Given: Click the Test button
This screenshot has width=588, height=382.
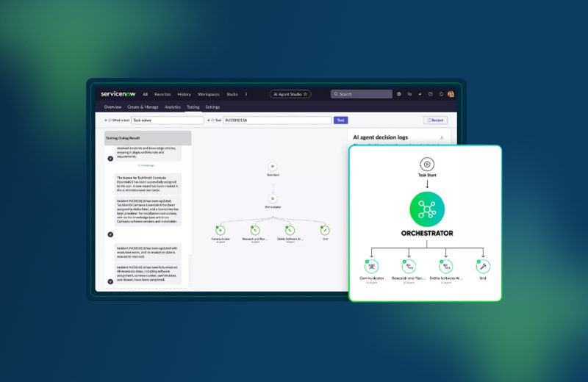Looking at the screenshot, I should pyautogui.click(x=340, y=120).
